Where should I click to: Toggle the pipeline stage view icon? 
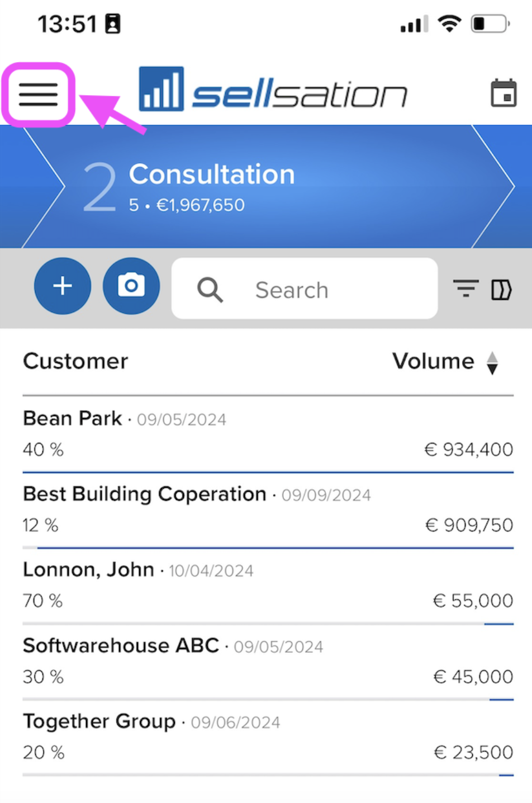click(501, 290)
